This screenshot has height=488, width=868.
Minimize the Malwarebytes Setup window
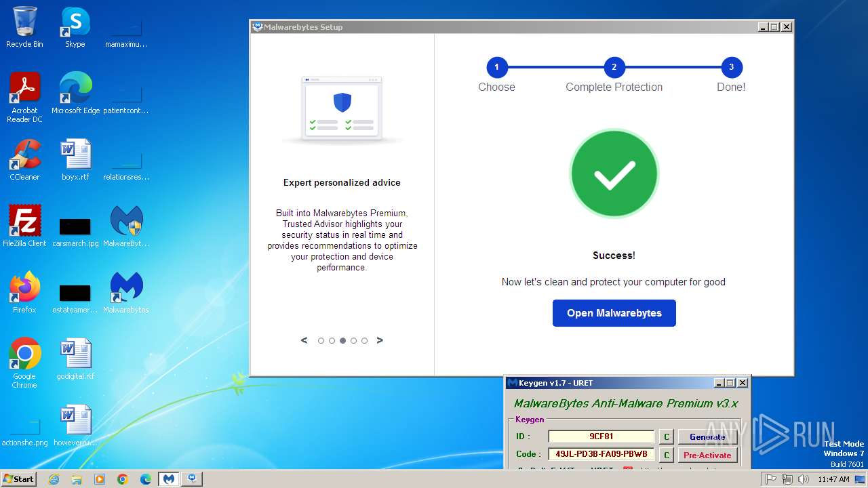pyautogui.click(x=762, y=27)
